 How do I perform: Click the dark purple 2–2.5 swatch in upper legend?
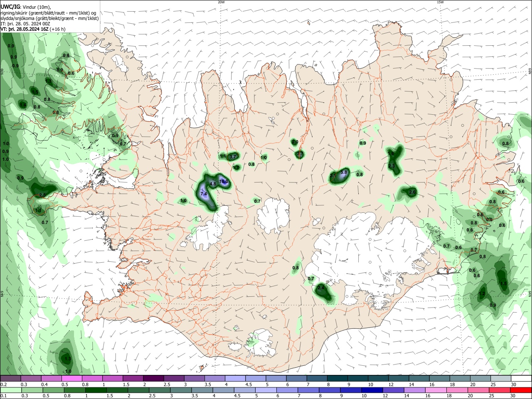[x=153, y=379]
